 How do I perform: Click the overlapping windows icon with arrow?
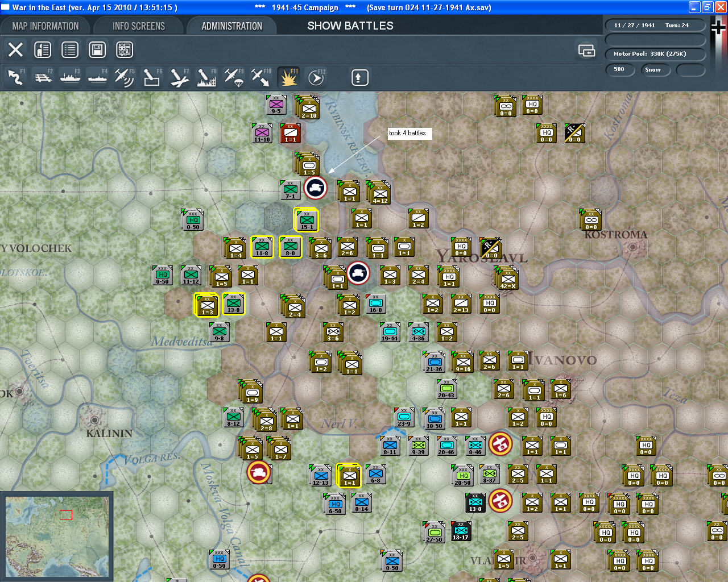586,51
